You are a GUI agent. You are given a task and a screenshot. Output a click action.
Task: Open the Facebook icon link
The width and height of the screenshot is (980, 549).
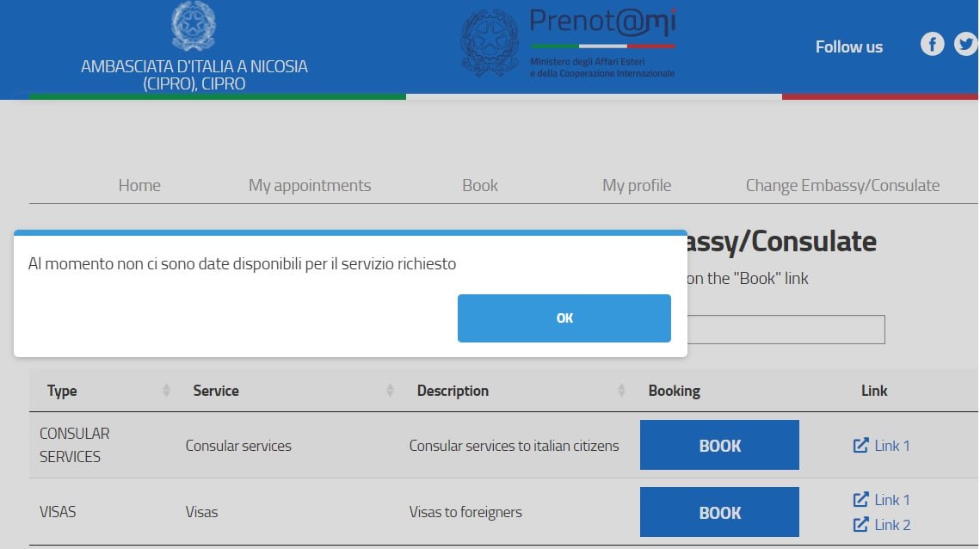point(932,44)
